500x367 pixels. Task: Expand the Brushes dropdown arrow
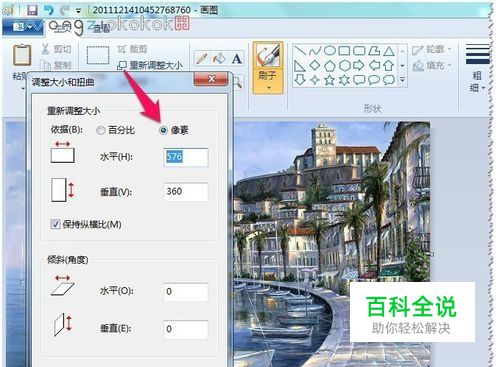pos(268,88)
